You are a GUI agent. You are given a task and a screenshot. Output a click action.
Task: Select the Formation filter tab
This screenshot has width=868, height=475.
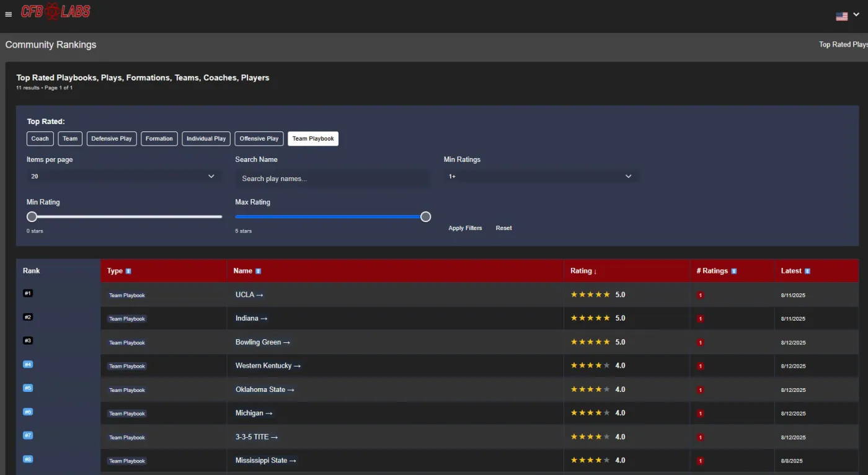point(159,139)
